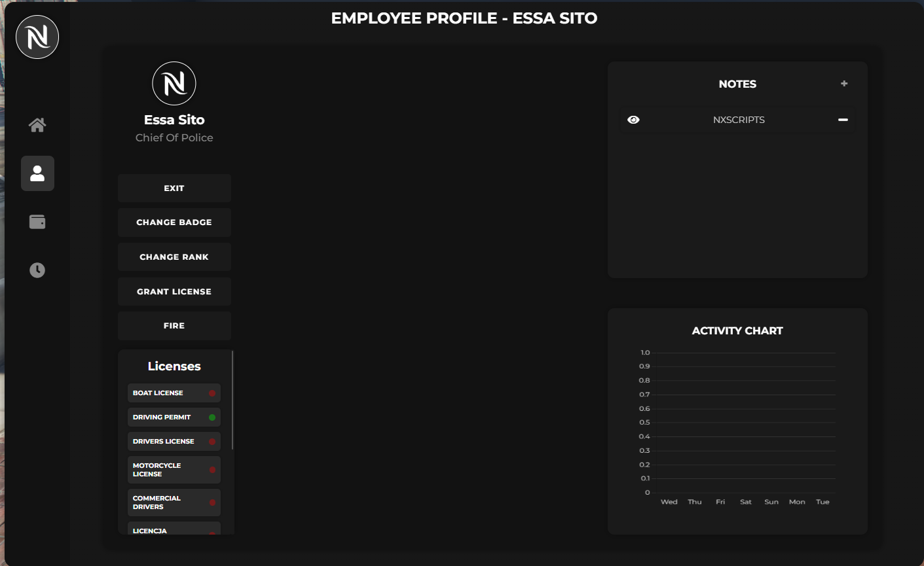The height and width of the screenshot is (566, 924).
Task: Click the Licenses list scrollbar
Action: [x=232, y=400]
